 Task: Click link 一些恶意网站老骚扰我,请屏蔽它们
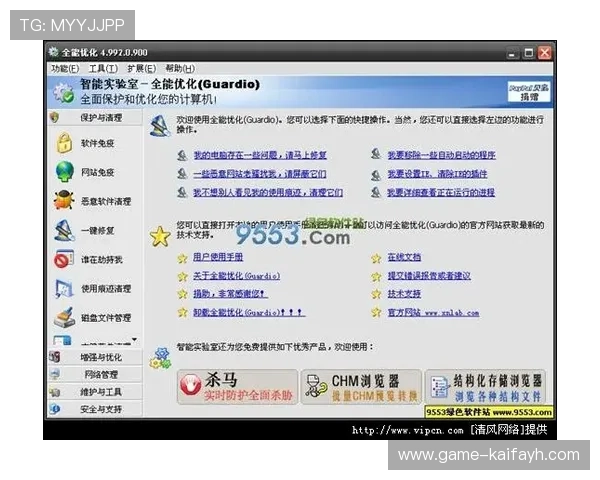(x=260, y=174)
